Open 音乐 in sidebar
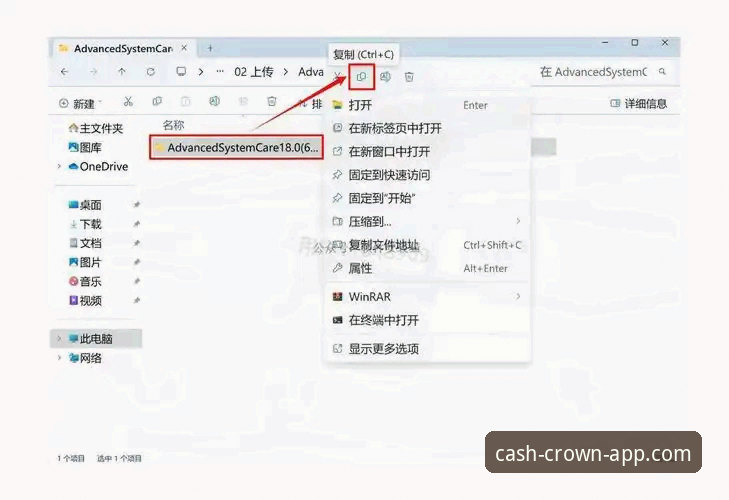729x500 pixels. tap(85, 281)
